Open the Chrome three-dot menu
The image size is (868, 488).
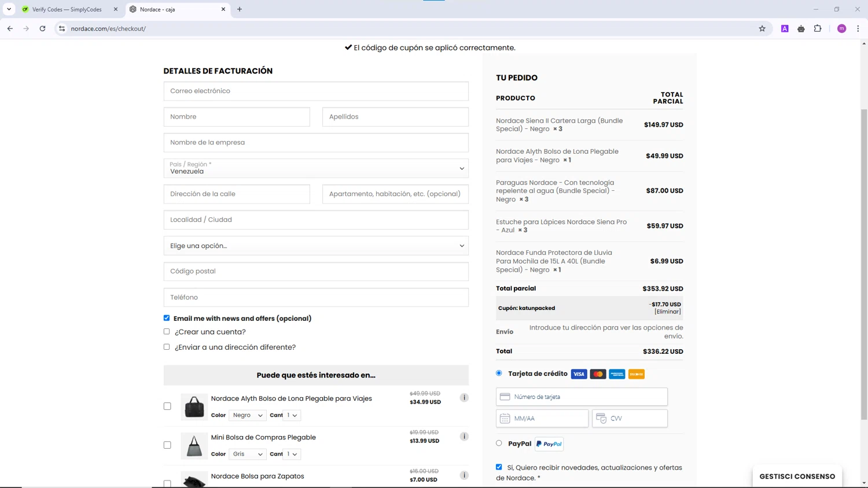tap(858, 28)
